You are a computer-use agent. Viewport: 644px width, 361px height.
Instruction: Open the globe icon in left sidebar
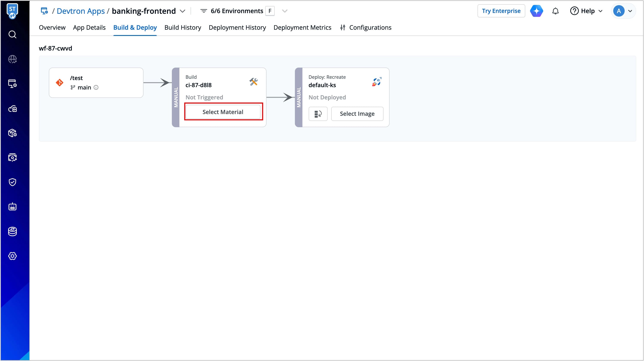tap(12, 59)
